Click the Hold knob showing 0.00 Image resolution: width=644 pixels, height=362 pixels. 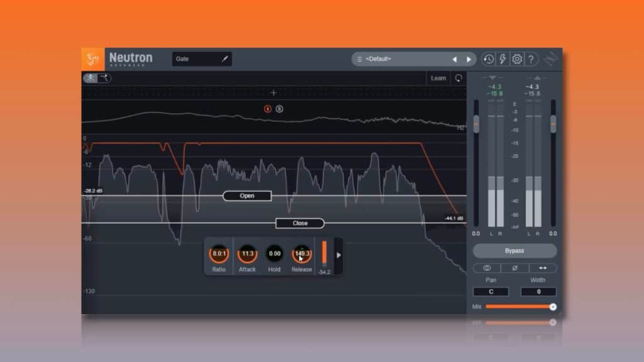coord(274,254)
